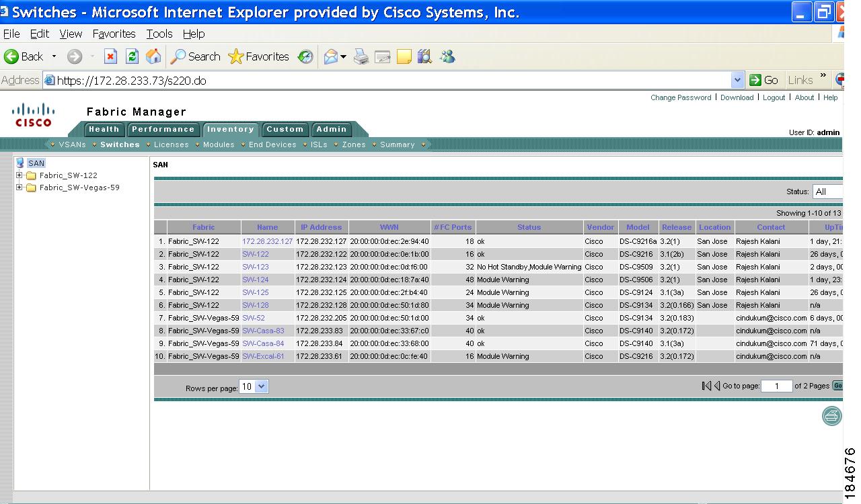Open the browser Search pane
861x504 pixels.
click(195, 57)
